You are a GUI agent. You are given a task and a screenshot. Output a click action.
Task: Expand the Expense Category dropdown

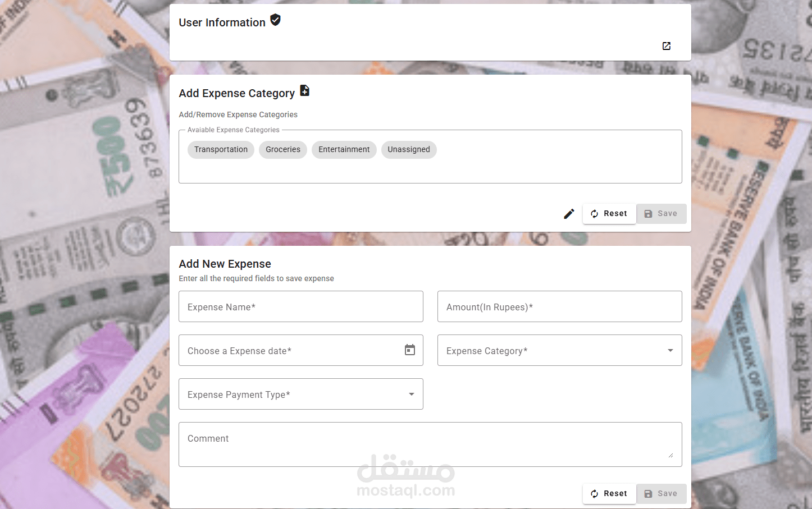(x=559, y=351)
